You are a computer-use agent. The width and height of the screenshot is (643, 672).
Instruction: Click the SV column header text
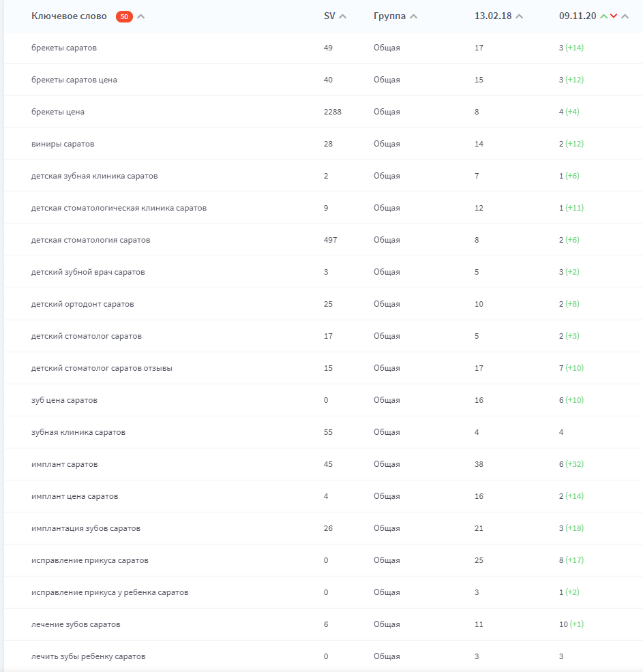click(329, 16)
